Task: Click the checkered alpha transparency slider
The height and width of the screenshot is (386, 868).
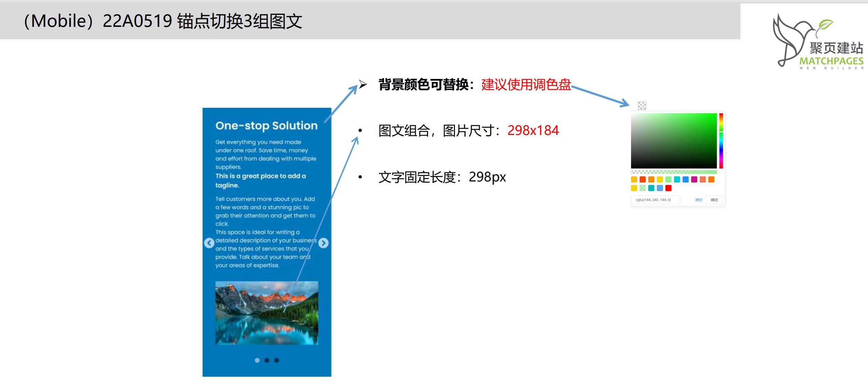Action: tap(674, 172)
